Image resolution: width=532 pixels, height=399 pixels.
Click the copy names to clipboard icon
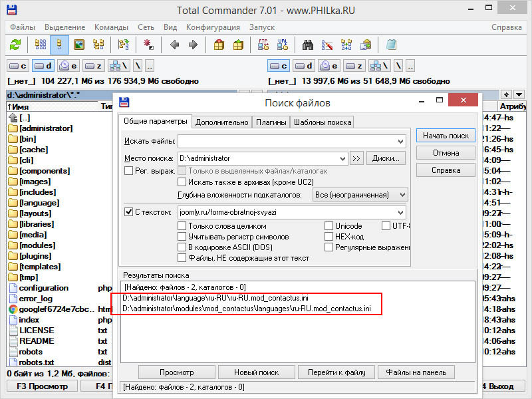pyautogui.click(x=366, y=45)
